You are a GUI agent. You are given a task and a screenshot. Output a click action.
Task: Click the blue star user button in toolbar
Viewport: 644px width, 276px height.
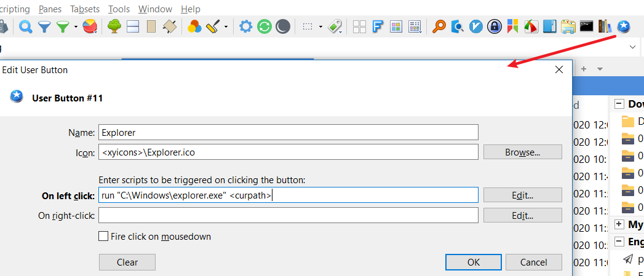coord(624,26)
